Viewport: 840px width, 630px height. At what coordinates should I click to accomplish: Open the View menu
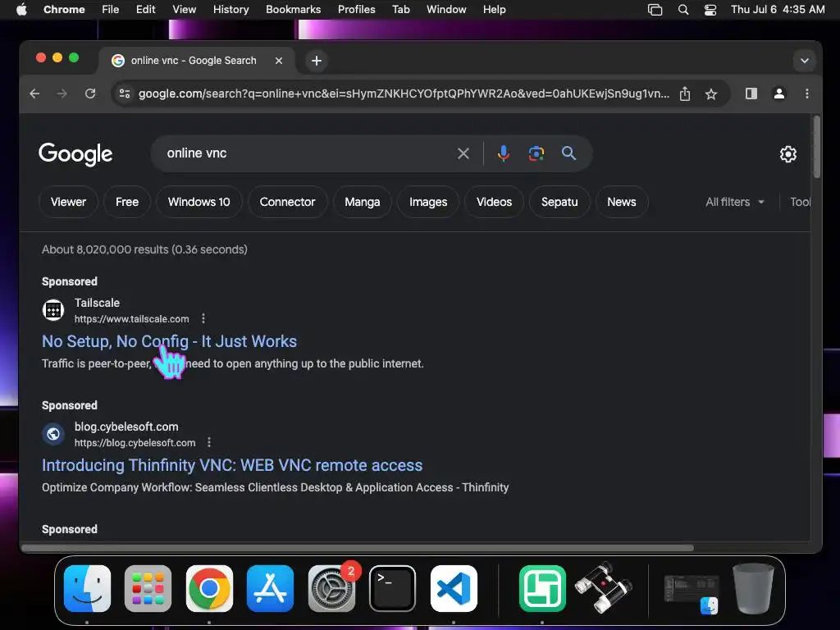pyautogui.click(x=185, y=10)
